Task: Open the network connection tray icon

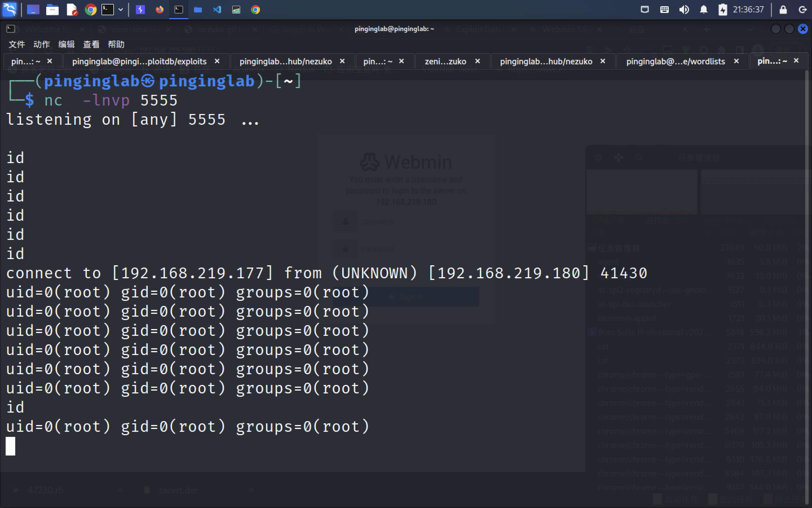Action: 645,9
